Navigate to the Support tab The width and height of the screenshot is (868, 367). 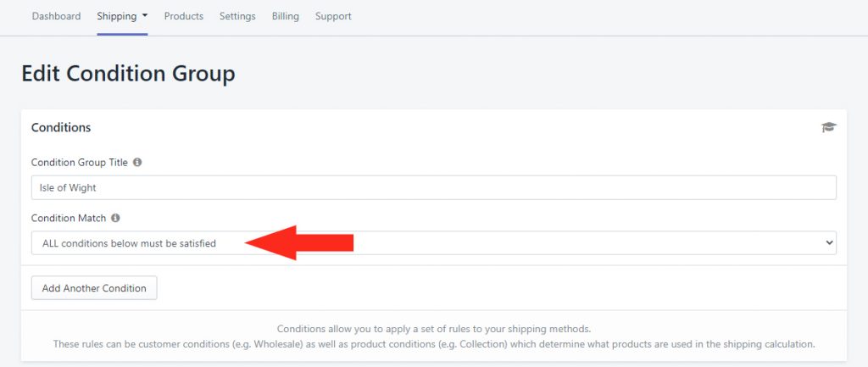point(333,16)
